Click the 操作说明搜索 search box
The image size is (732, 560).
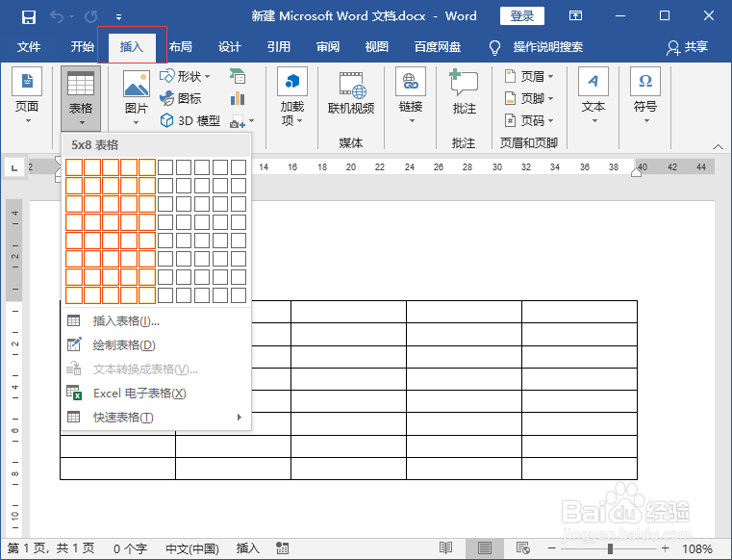click(547, 47)
